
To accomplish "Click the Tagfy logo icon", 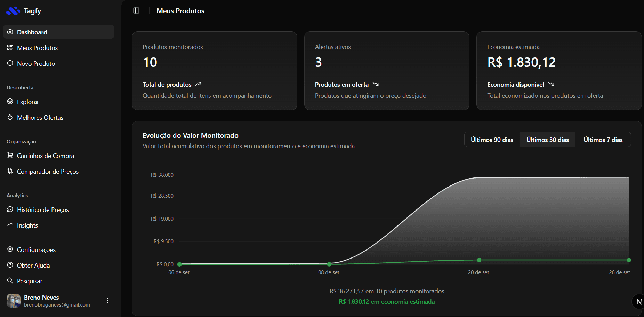I will point(13,11).
